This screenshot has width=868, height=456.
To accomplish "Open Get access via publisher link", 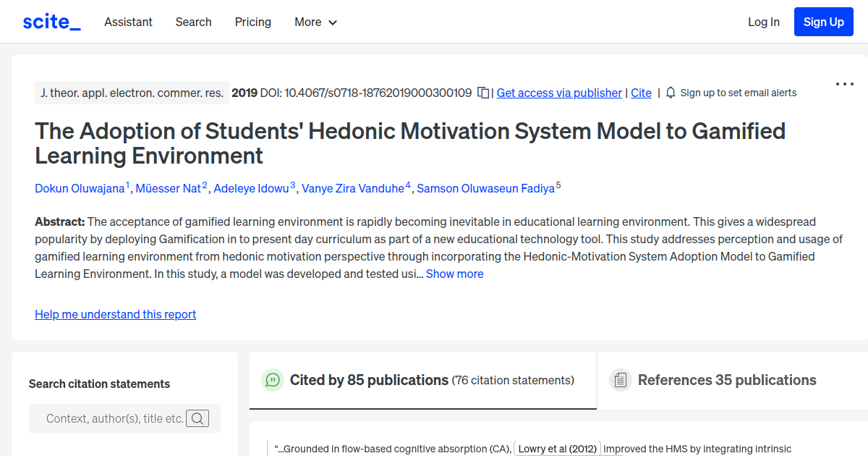I will tap(559, 93).
